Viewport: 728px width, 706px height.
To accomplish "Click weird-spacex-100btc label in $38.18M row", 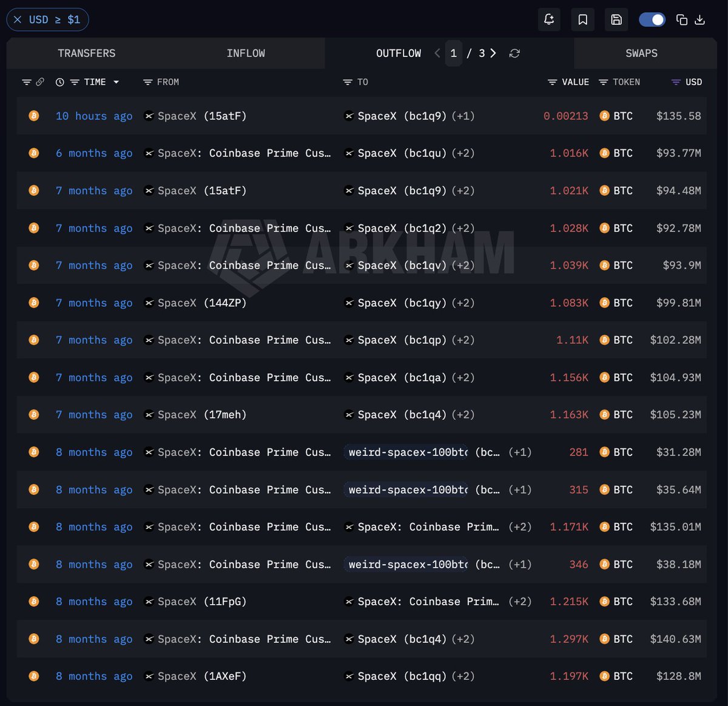I will (408, 564).
